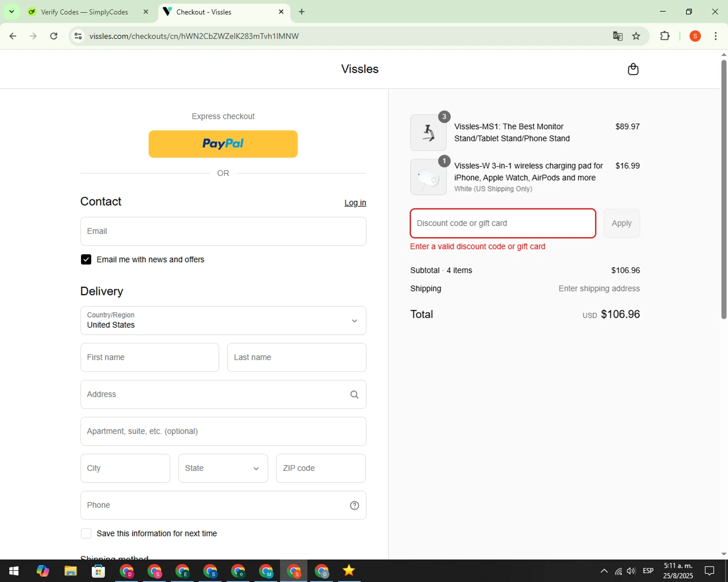Open the notifications center icon

click(x=710, y=571)
